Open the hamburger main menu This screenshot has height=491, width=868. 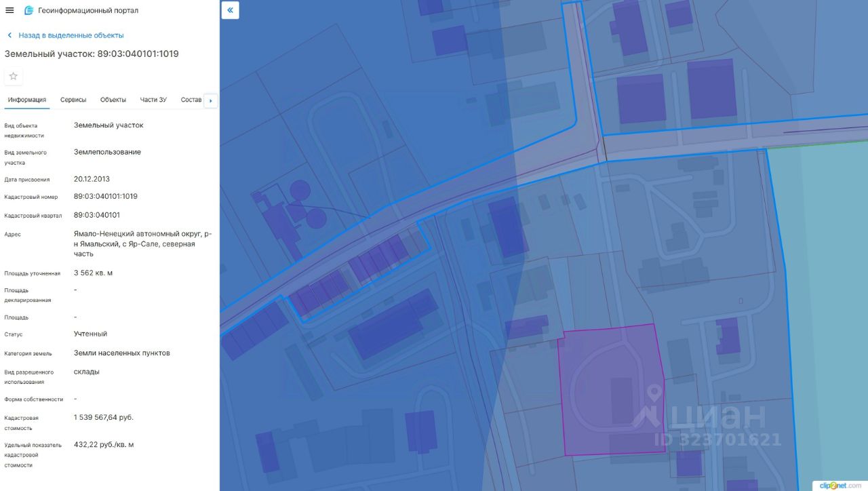[x=9, y=10]
